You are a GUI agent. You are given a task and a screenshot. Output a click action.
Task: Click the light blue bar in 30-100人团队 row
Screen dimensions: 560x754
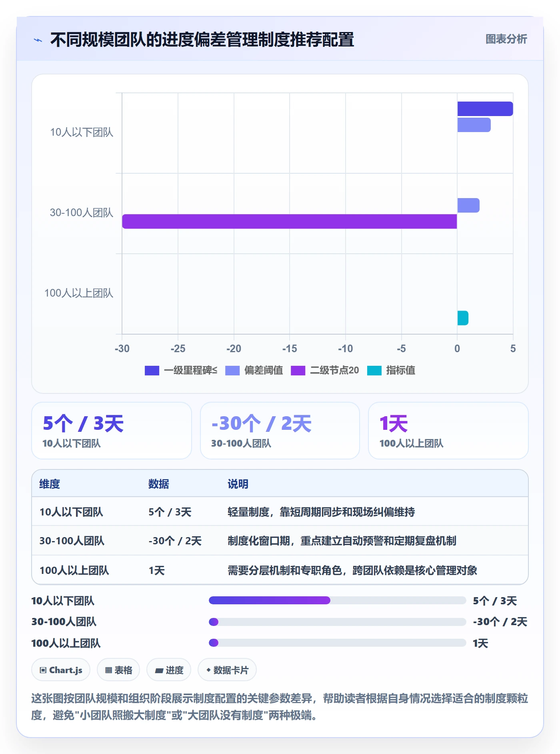coord(468,205)
